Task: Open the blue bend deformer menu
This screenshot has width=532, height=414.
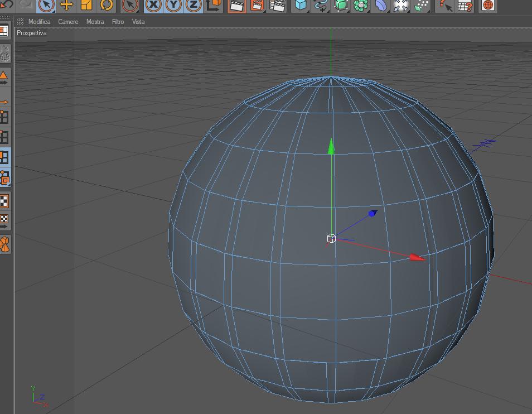Action: pyautogui.click(x=381, y=6)
